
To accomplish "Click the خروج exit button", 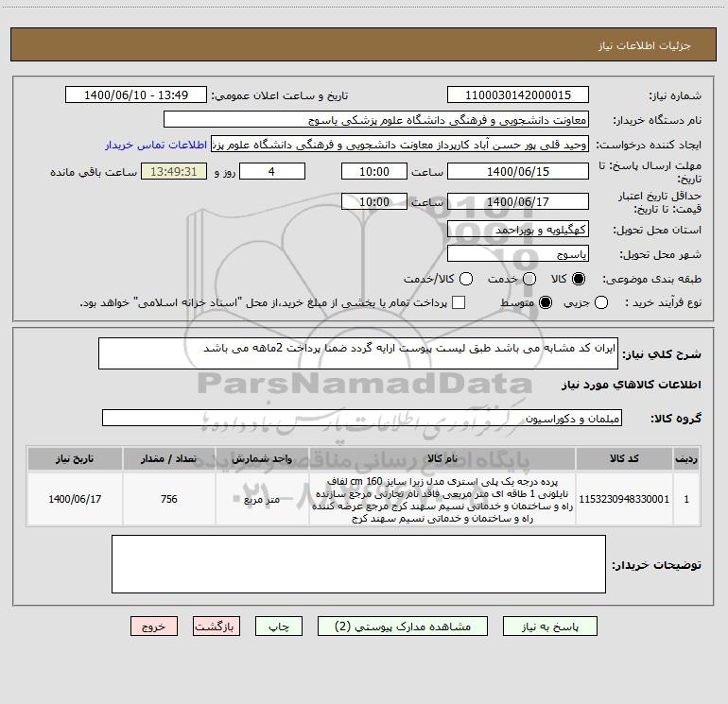I will tap(154, 627).
